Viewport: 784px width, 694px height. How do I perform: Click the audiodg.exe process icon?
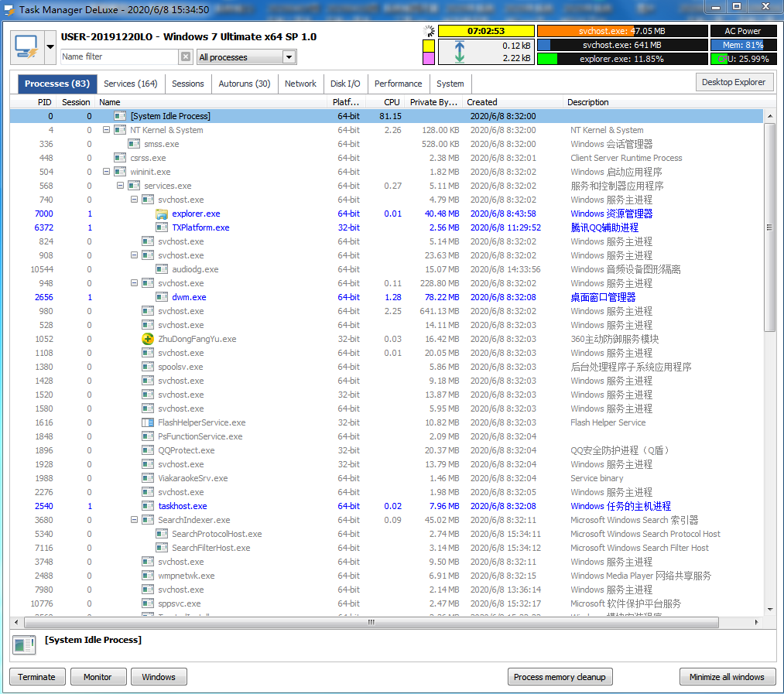(x=162, y=269)
